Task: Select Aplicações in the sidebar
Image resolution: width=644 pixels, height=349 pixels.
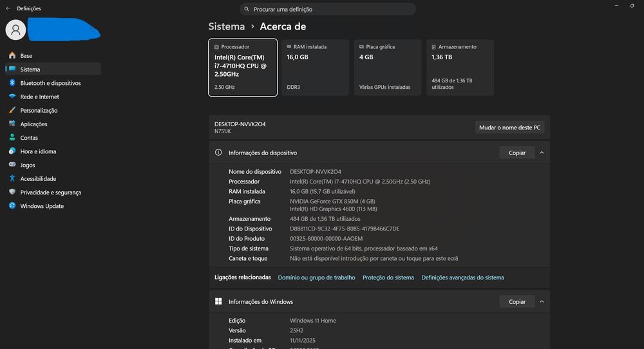Action: click(53, 124)
